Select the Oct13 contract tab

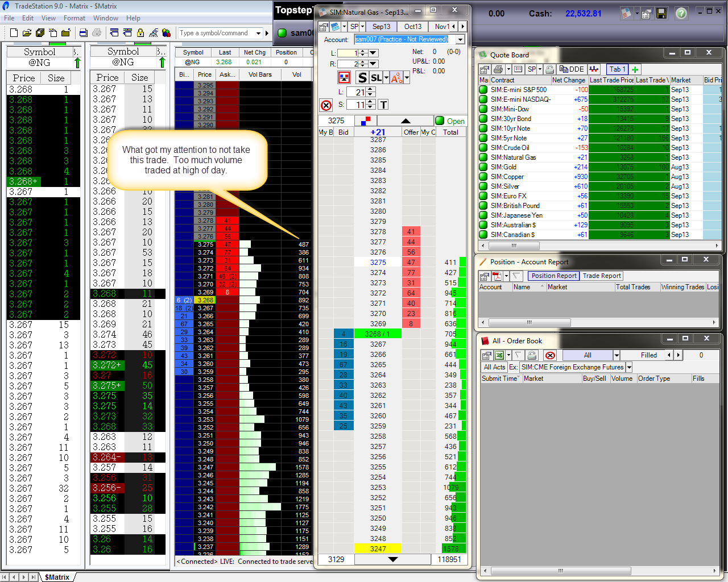[x=413, y=27]
